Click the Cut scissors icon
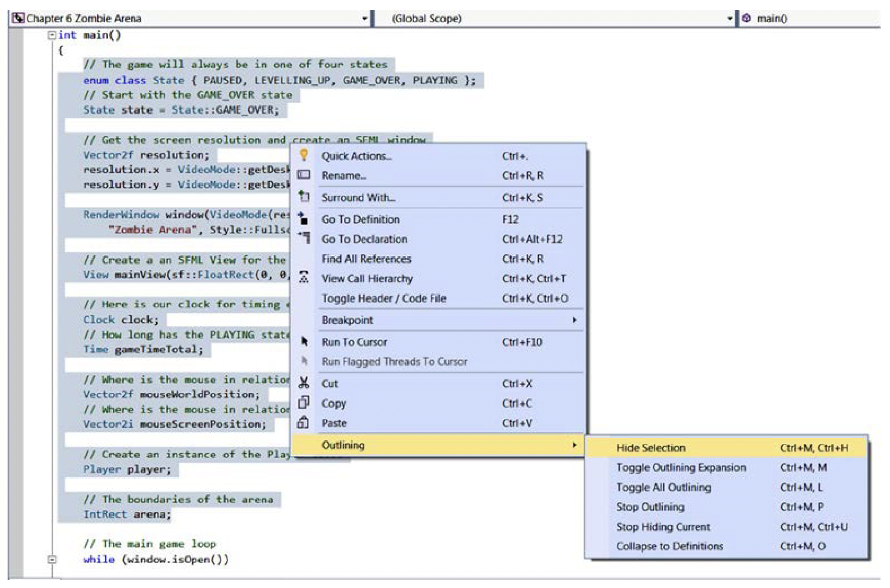This screenshot has height=588, width=890. point(304,383)
